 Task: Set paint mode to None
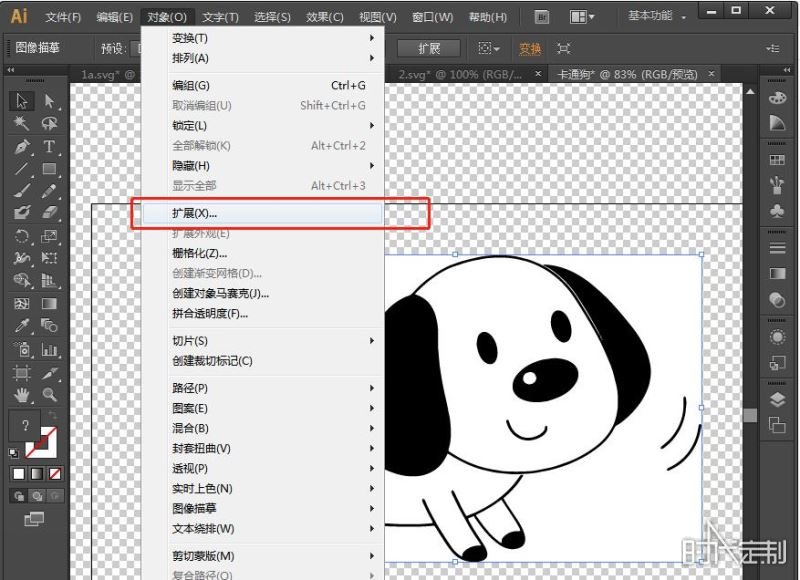click(x=55, y=474)
